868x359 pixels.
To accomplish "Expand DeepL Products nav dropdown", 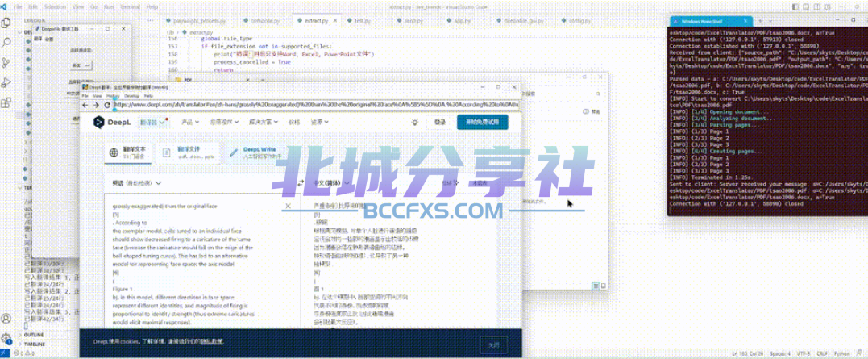I will 190,123.
